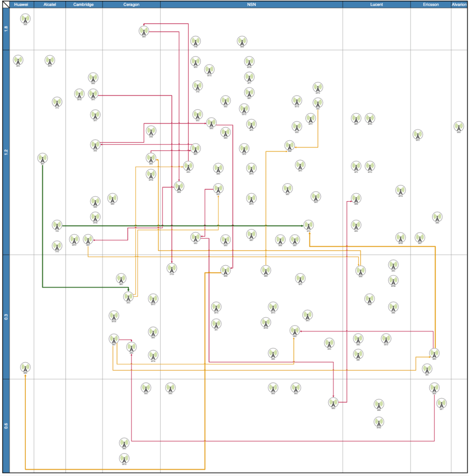Select the NSN antenna where the thick orange line ends
This screenshot has width=469, height=476.
225,270
